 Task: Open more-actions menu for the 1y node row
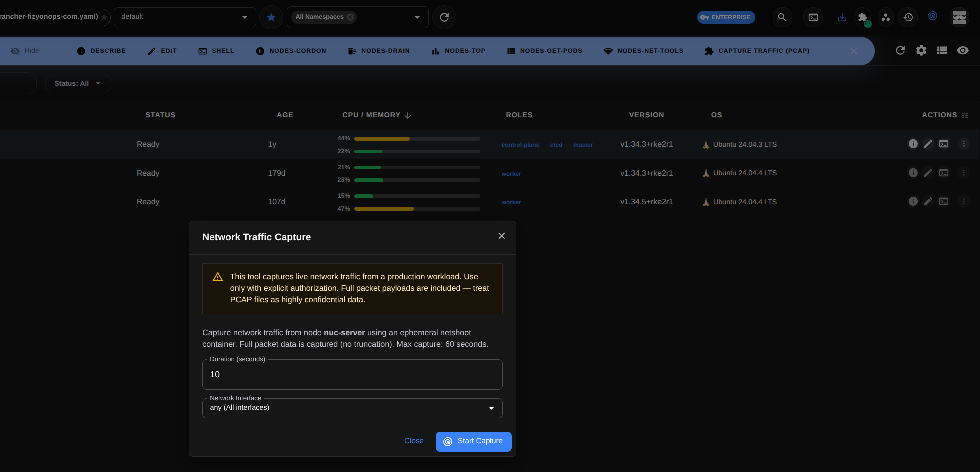[x=964, y=144]
